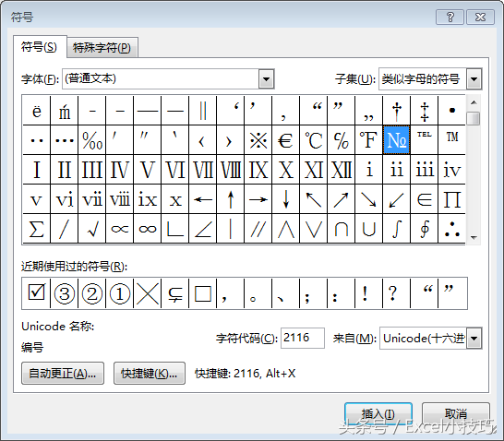Select the therefore ∴ symbol
This screenshot has width=504, height=441.
coord(452,229)
